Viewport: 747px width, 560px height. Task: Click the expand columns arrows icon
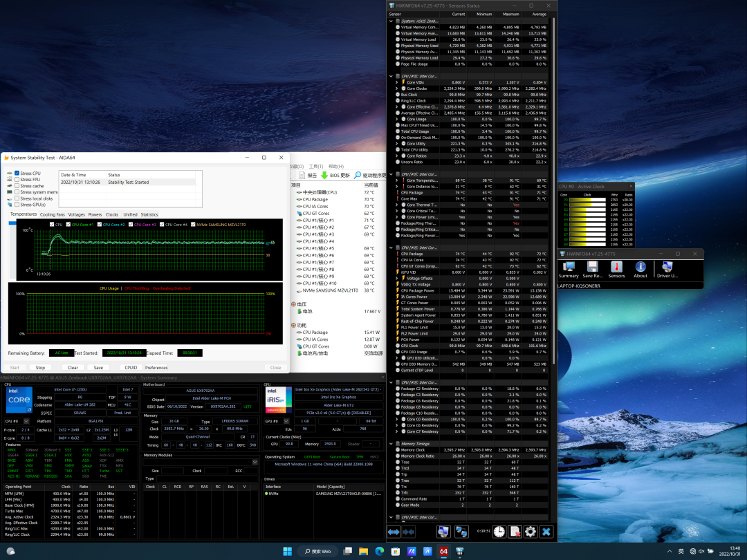tap(394, 532)
